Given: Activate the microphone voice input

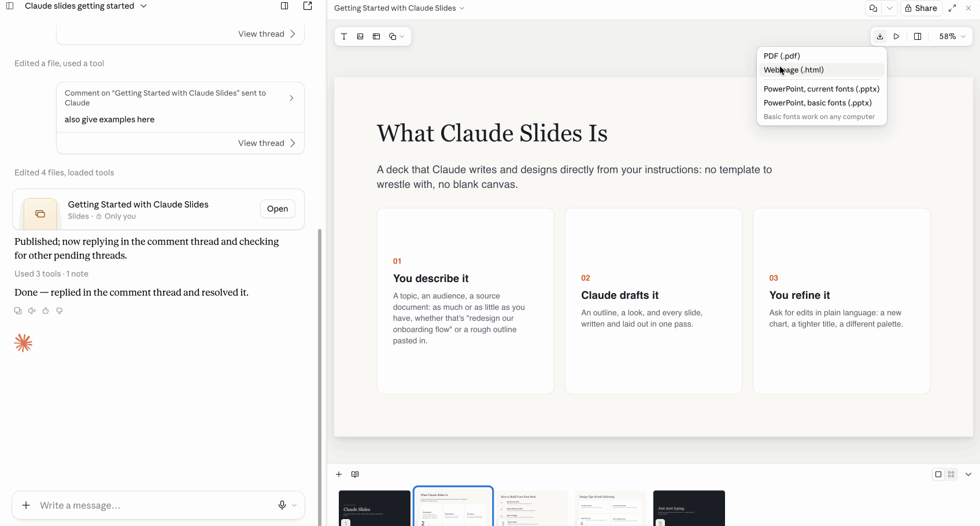Looking at the screenshot, I should [282, 505].
